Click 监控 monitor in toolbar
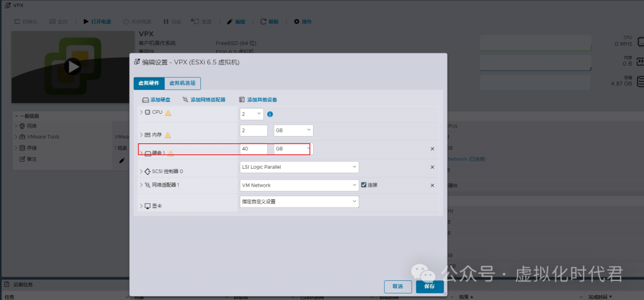 pyautogui.click(x=58, y=22)
